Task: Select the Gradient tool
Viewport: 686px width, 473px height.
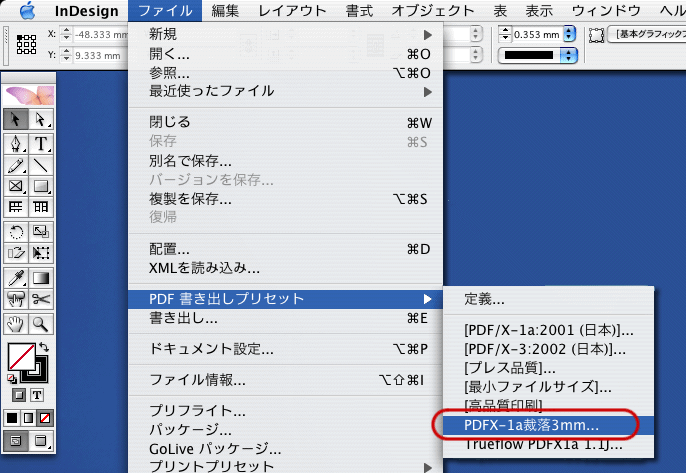Action: 41,278
